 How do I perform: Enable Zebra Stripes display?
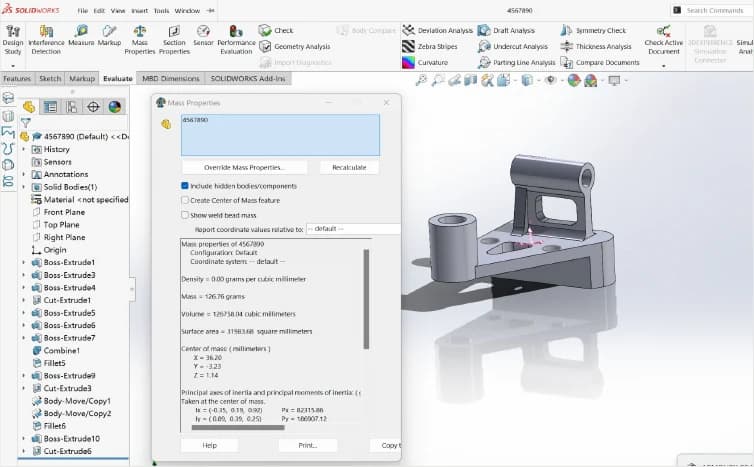[x=430, y=47]
